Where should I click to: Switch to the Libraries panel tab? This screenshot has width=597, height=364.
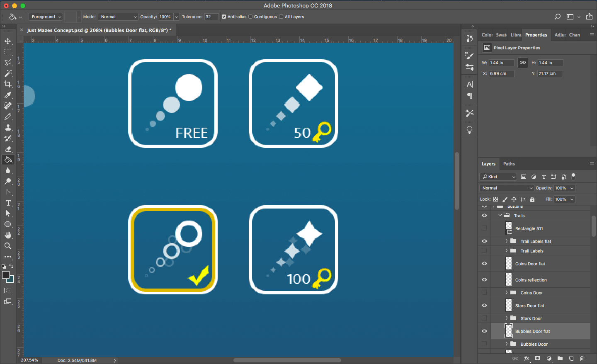[516, 35]
